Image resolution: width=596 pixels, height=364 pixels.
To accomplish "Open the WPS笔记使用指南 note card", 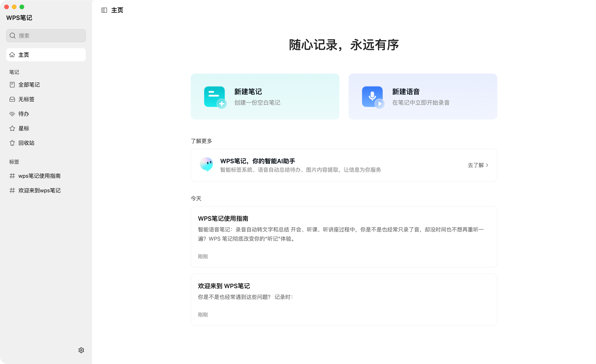I will pos(343,237).
